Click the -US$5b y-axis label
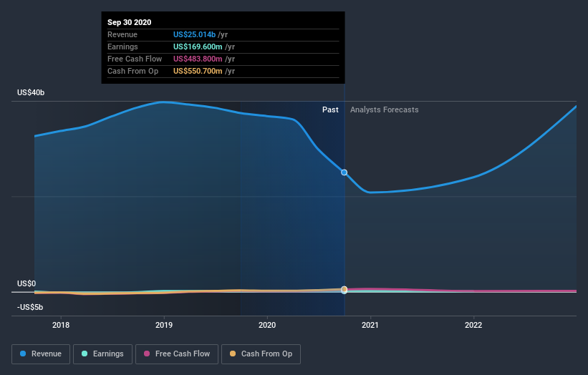 tap(30, 307)
